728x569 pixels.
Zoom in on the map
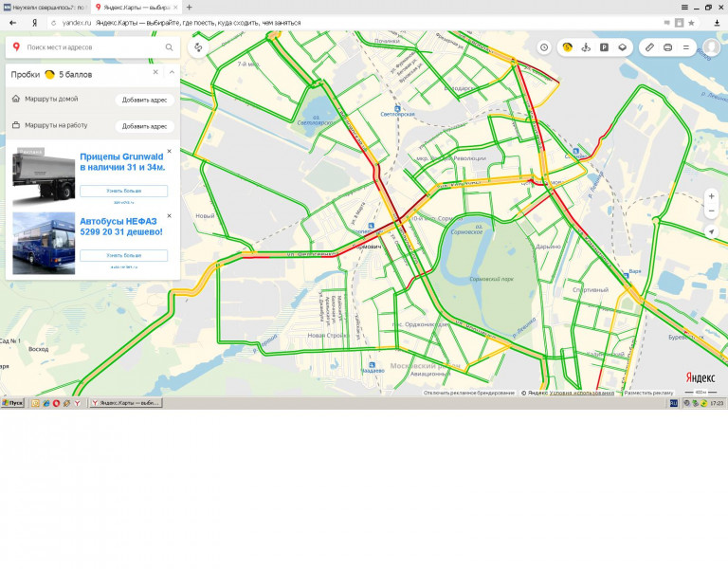tap(711, 196)
